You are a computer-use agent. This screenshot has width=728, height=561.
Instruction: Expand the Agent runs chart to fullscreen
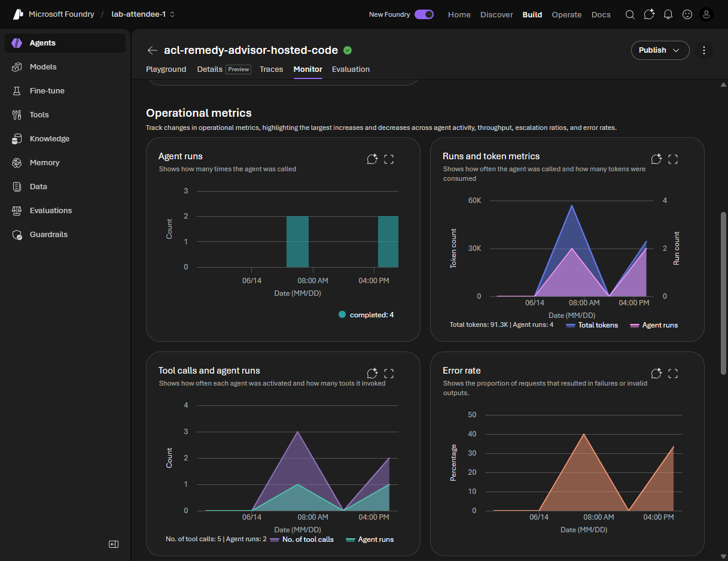(x=389, y=159)
